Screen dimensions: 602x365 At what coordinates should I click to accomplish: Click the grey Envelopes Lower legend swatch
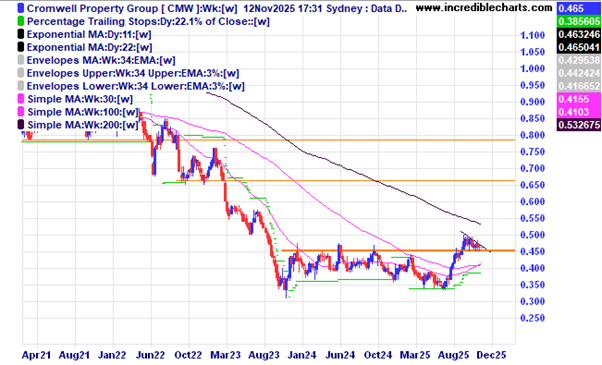click(x=21, y=86)
